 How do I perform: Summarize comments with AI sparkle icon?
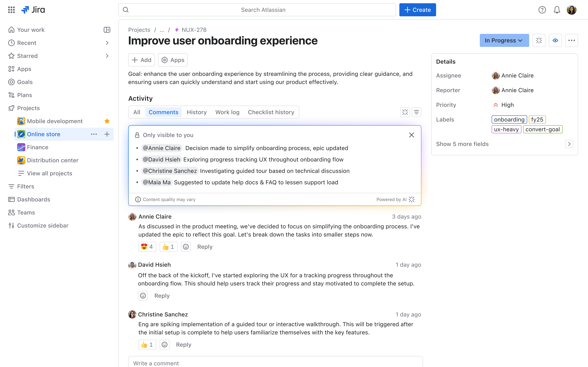coord(405,112)
